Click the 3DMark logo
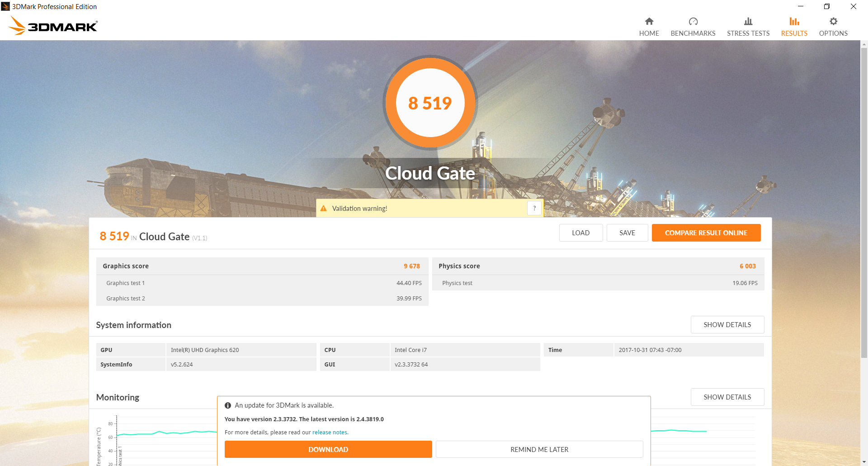 point(53,26)
